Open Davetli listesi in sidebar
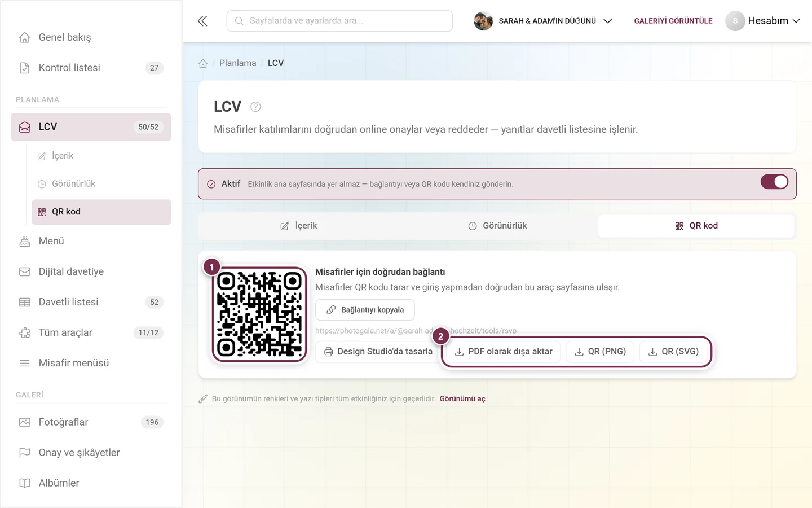 pyautogui.click(x=91, y=302)
